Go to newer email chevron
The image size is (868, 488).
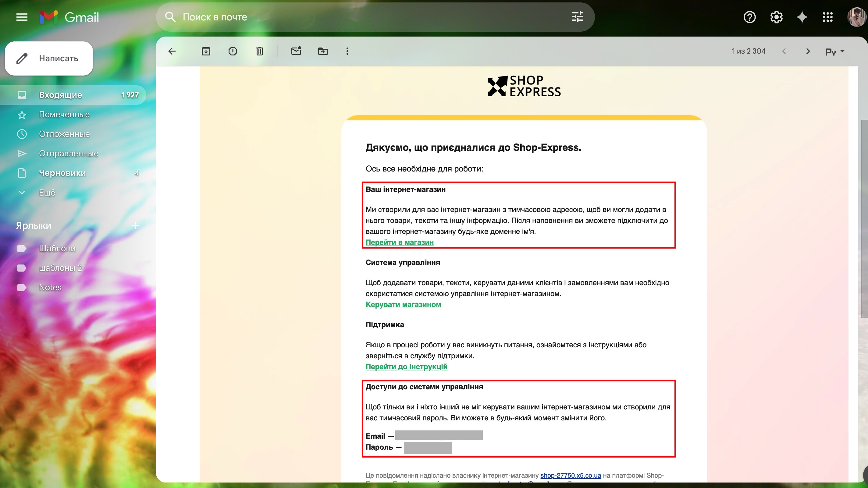click(x=784, y=51)
